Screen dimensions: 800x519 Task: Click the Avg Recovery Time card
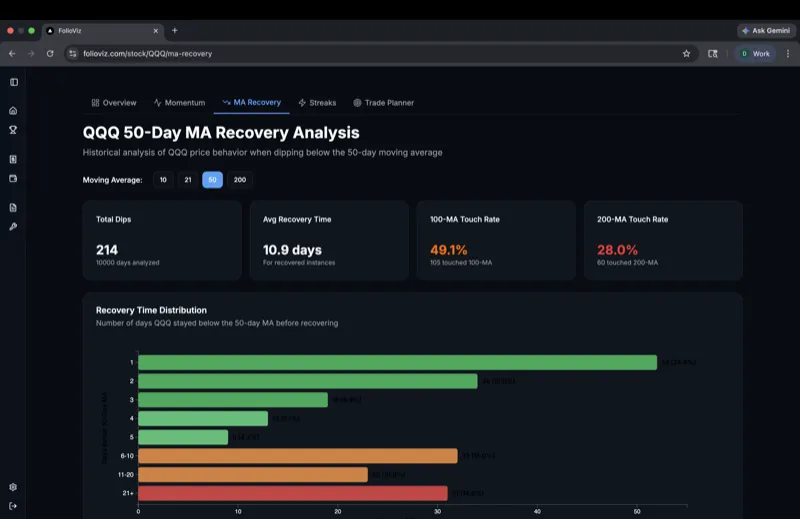[329, 240]
